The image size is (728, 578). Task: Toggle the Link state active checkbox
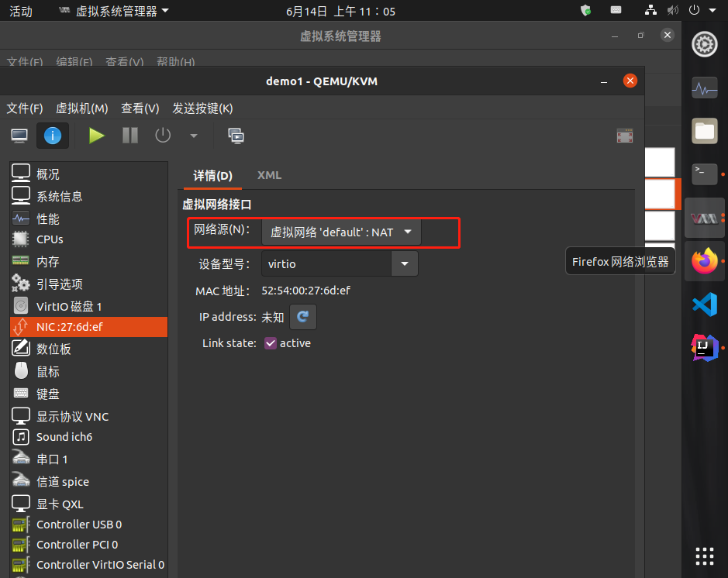click(271, 343)
